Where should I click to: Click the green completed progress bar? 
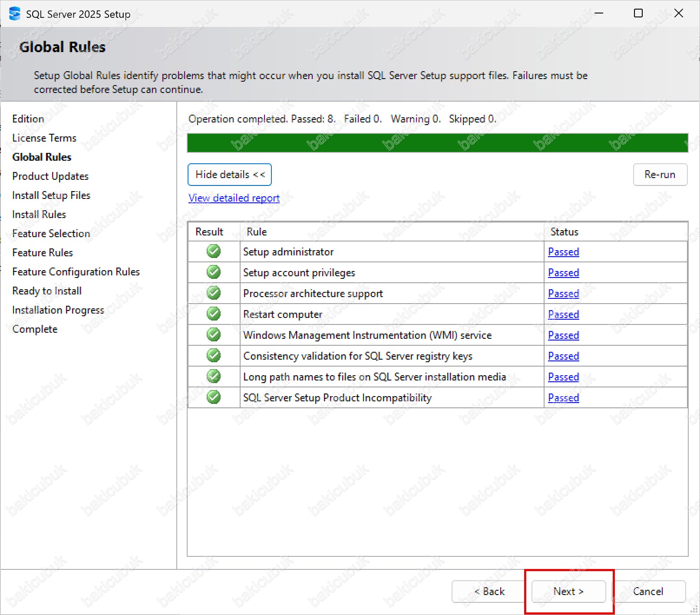[x=437, y=143]
